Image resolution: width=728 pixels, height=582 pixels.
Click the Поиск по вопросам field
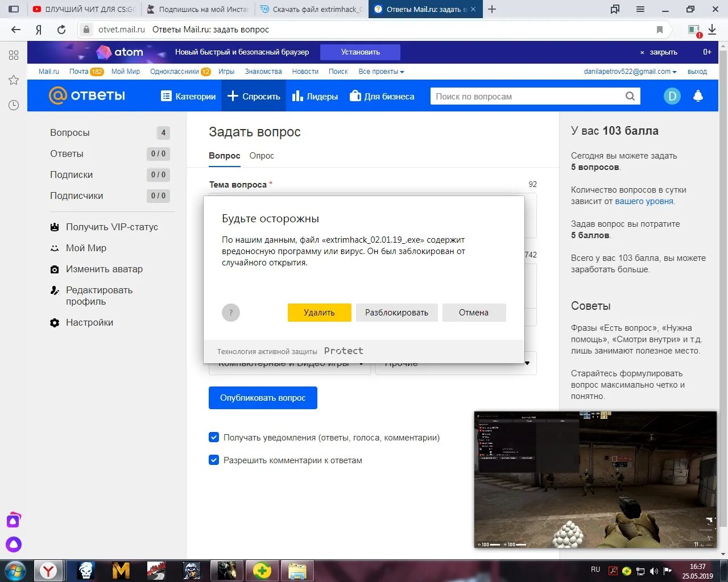point(527,96)
